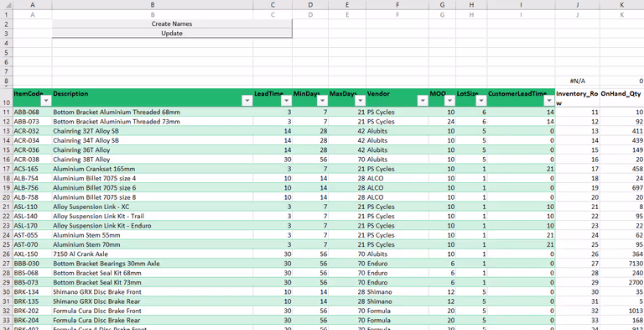Select column B header

pyautogui.click(x=153, y=5)
